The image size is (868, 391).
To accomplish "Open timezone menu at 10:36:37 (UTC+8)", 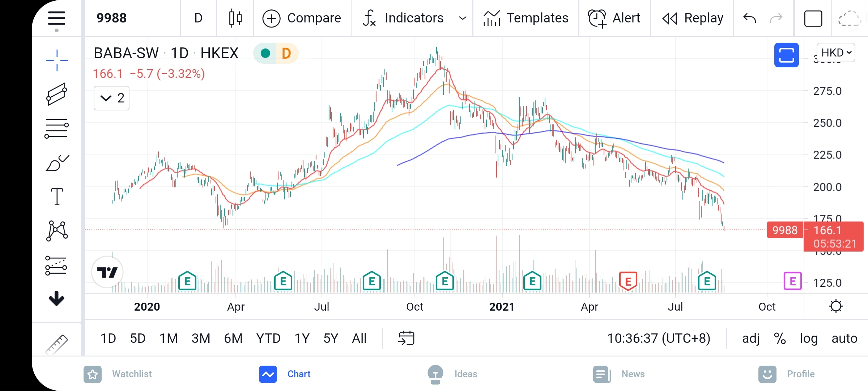I will 659,339.
